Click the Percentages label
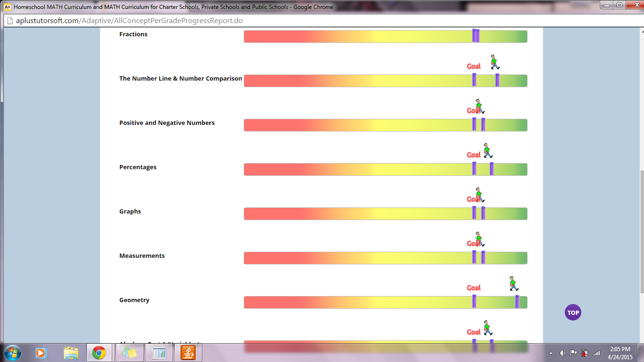 [138, 167]
